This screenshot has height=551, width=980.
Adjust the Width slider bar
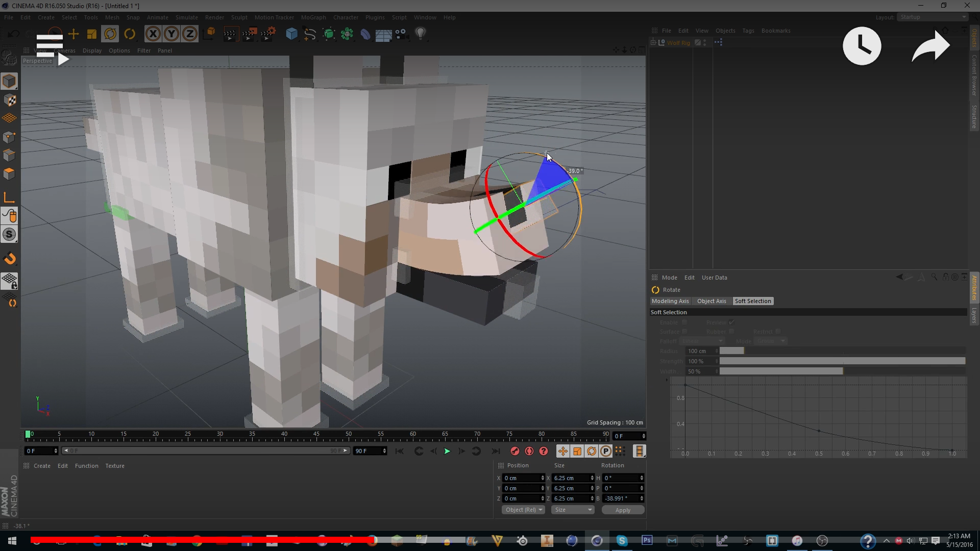842,371
